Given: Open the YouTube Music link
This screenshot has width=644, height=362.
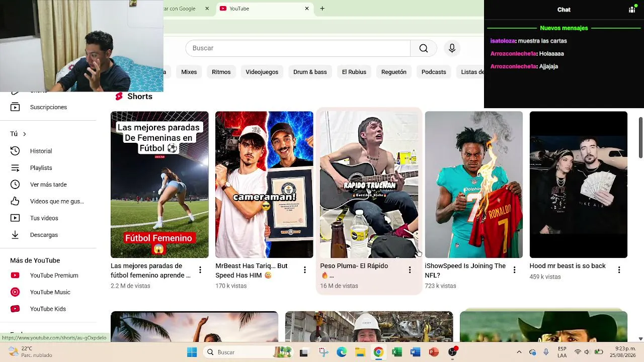Looking at the screenshot, I should coord(50,292).
